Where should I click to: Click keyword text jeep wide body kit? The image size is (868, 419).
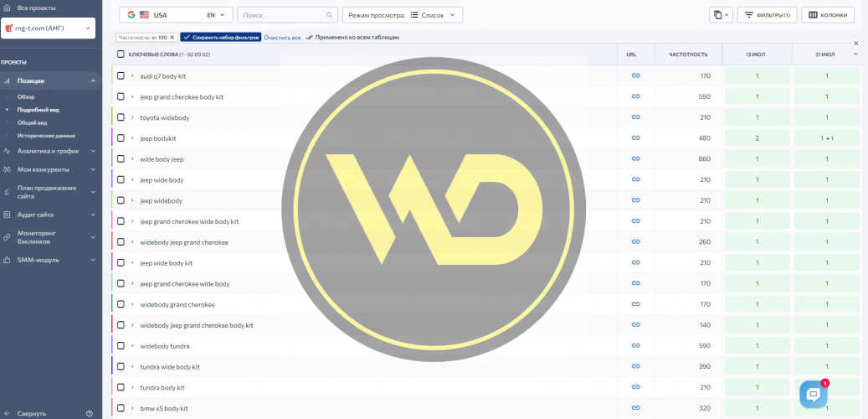pyautogui.click(x=166, y=262)
